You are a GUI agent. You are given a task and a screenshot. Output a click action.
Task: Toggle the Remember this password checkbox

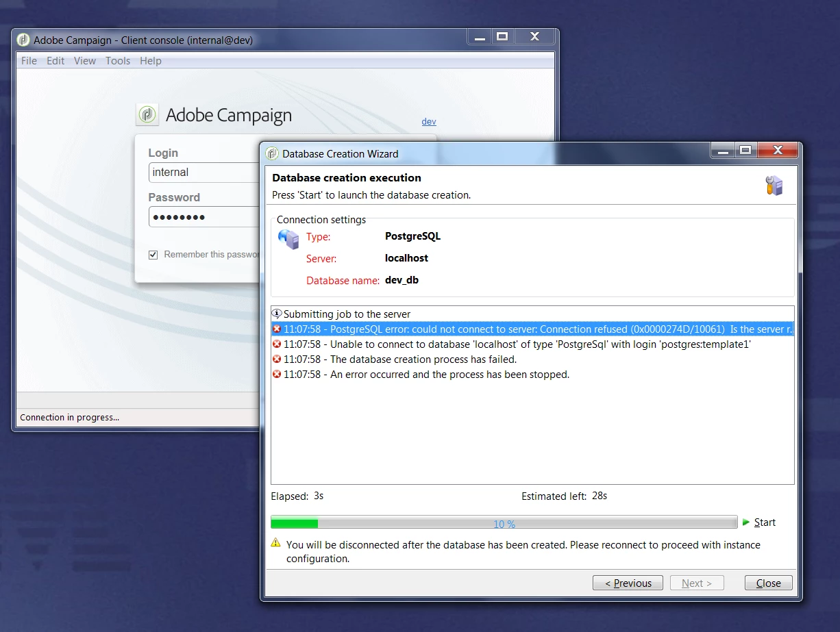pos(153,255)
